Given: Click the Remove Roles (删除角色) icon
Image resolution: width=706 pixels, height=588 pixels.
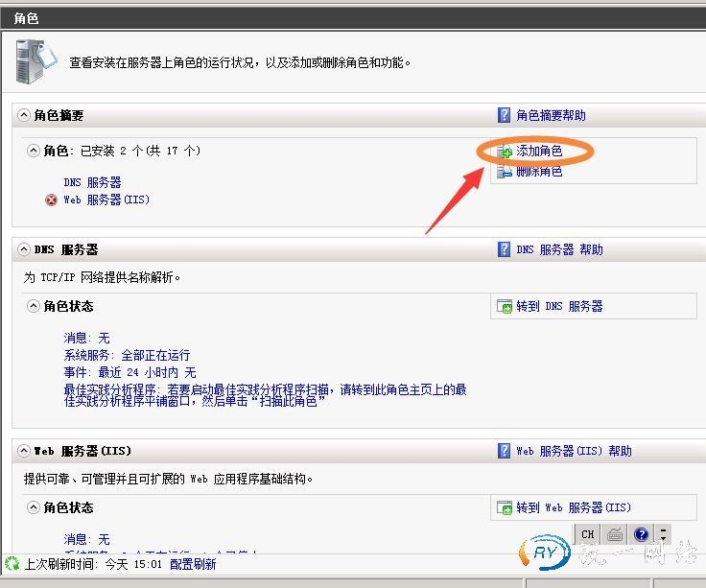Looking at the screenshot, I should coord(505,172).
